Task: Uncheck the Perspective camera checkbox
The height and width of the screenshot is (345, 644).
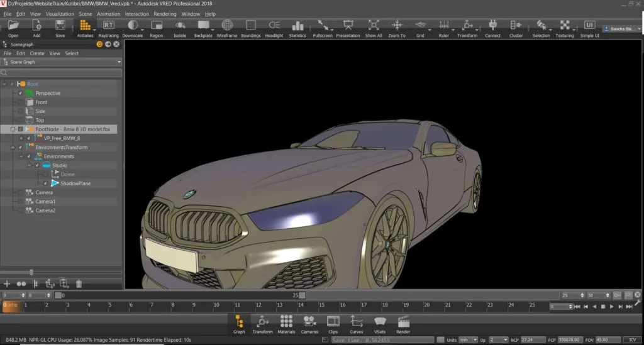Action: tap(20, 93)
